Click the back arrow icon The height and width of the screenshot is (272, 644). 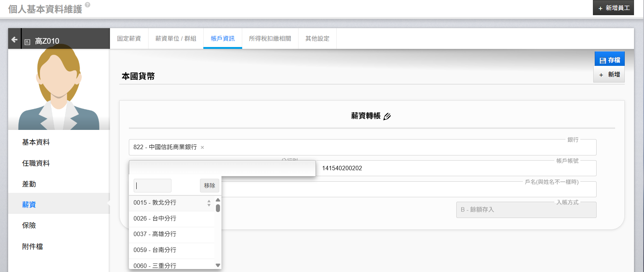[14, 39]
